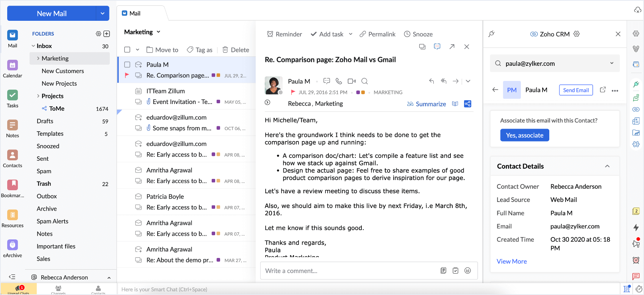Click orange tag in email header

363,92
